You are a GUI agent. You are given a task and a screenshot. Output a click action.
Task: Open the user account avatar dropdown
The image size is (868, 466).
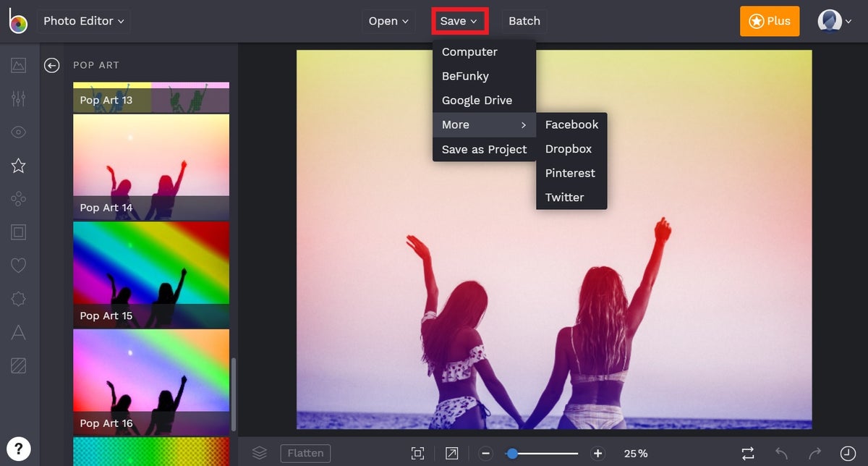coord(832,21)
